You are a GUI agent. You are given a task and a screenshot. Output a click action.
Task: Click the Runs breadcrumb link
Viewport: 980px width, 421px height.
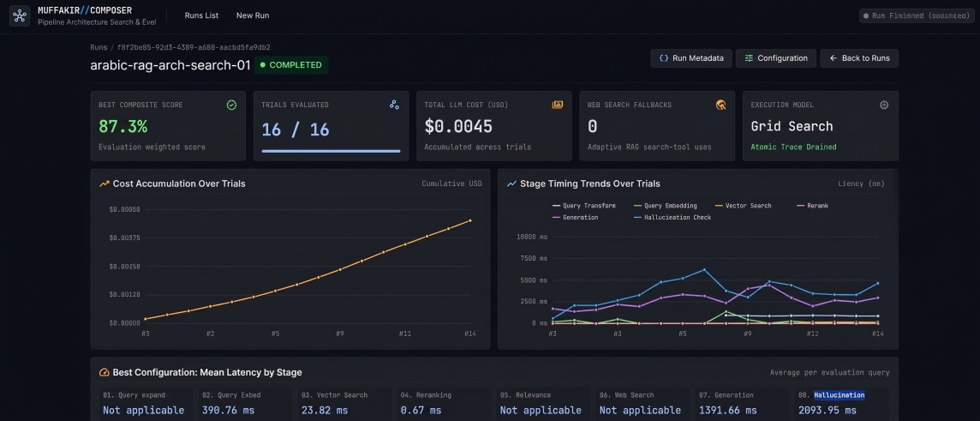click(x=99, y=47)
